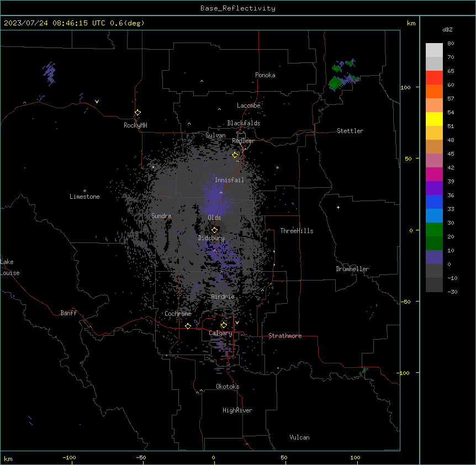Viewport: 476px width, 465px height.
Task: Click the Lacombe label
Action: (x=248, y=105)
